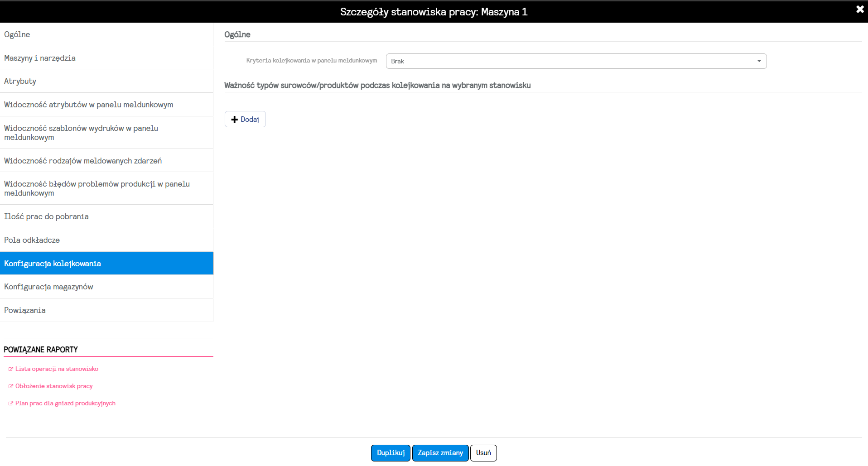
Task: Click the plus icon on Dodaj button
Action: [x=235, y=120]
